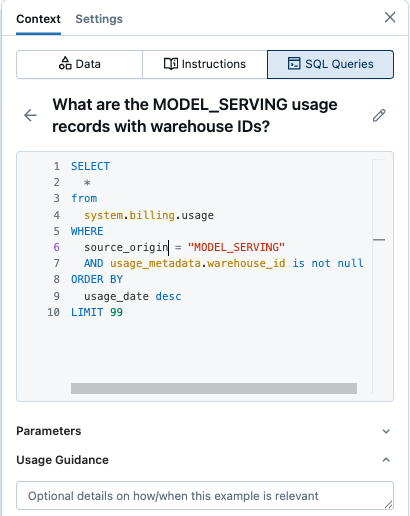Click the Instructions book icon
The height and width of the screenshot is (516, 410).
(171, 64)
